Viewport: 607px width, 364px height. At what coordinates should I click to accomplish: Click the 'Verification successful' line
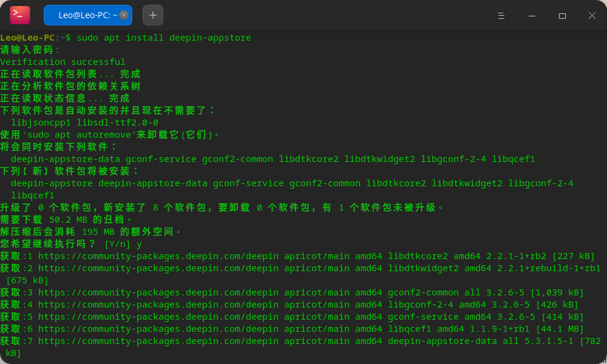coord(63,62)
